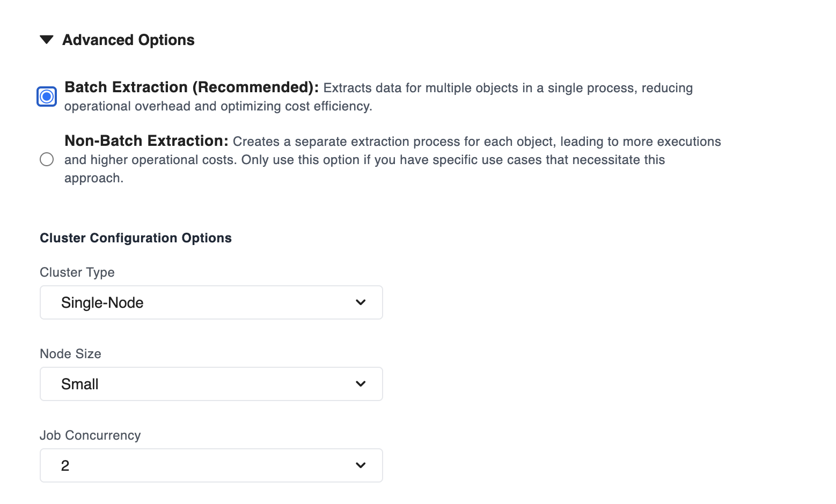Open the Node Size dropdown
Screen dimensions: 836x504
click(x=211, y=384)
